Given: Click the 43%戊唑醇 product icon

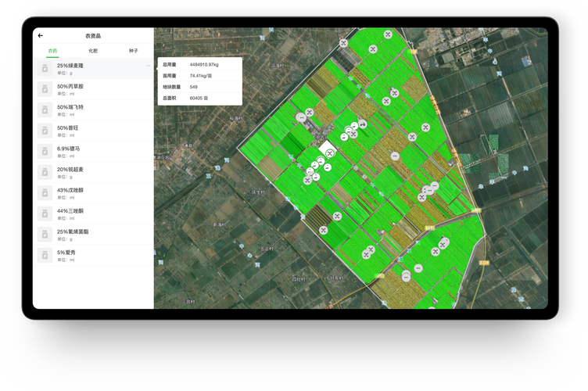Looking at the screenshot, I should [45, 193].
